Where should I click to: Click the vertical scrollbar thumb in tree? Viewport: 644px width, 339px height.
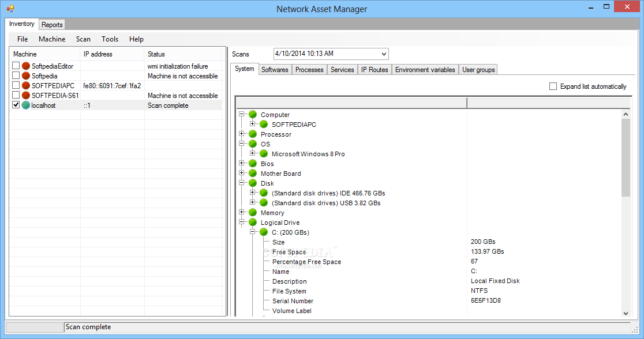[x=626, y=158]
